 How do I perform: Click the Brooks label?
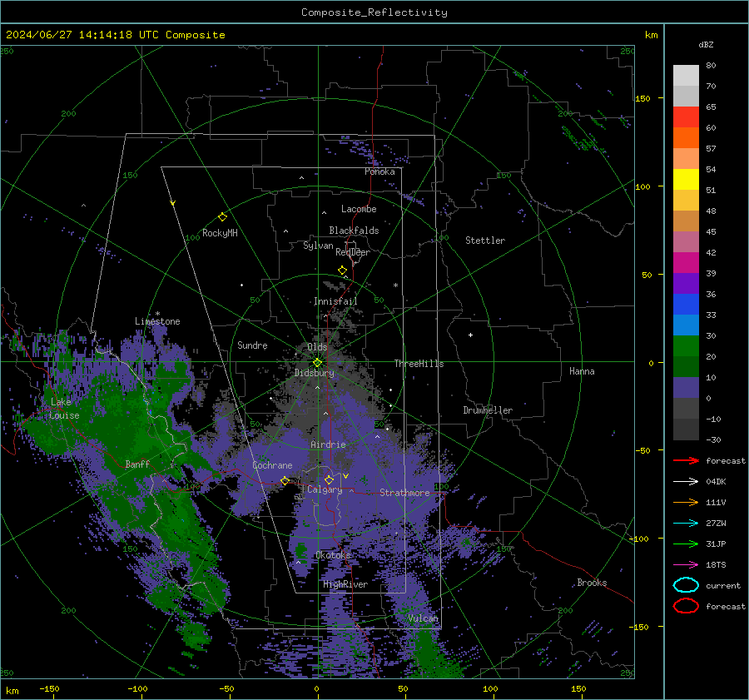click(x=592, y=583)
